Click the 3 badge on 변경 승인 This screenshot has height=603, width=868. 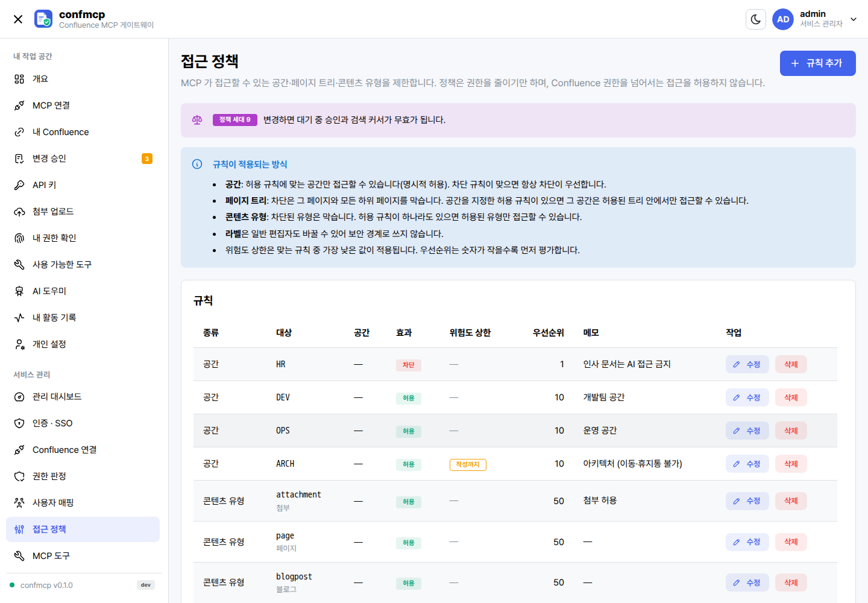coord(147,159)
